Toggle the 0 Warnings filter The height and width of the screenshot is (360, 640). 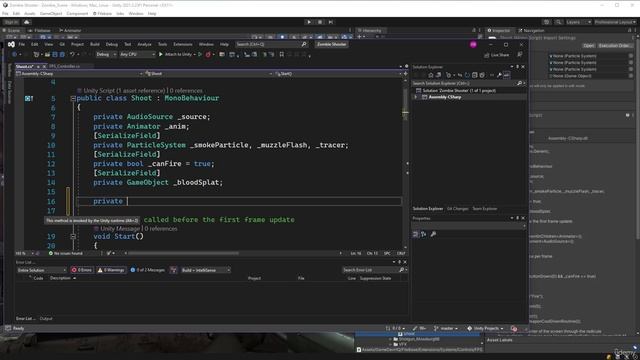[x=111, y=270]
